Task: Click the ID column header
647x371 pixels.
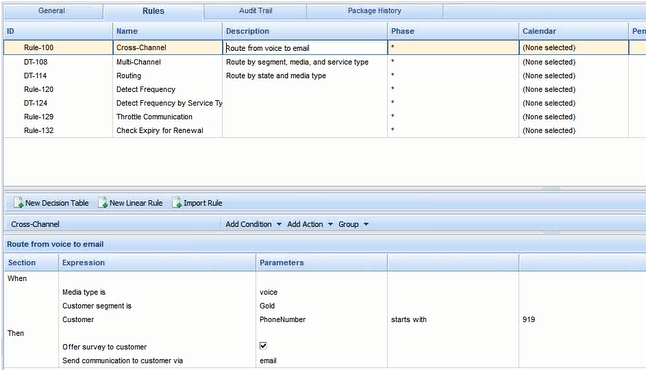Action: pos(58,31)
